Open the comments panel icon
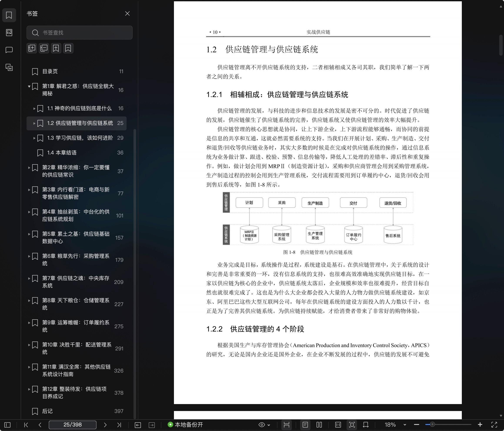Viewport: 504px width, 431px height. point(9,50)
